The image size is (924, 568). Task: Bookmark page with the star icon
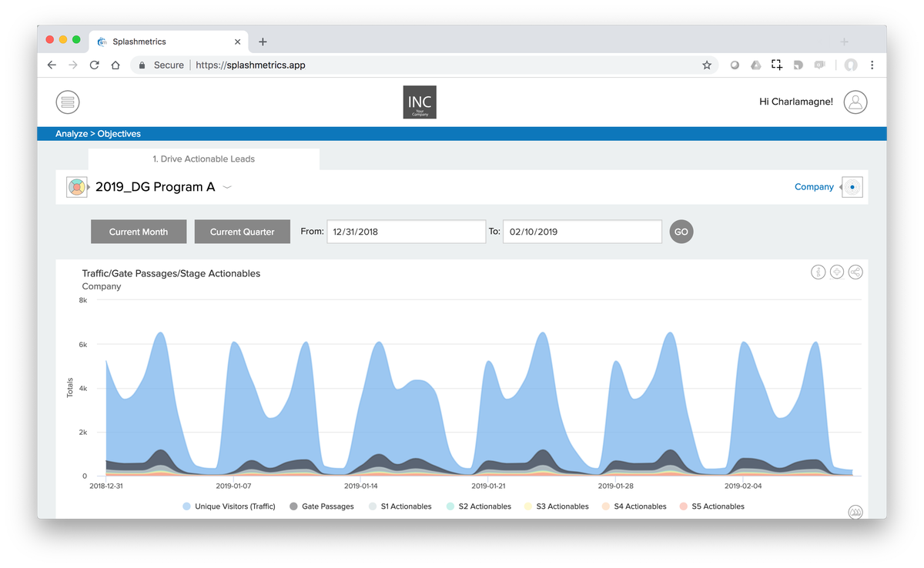[707, 65]
